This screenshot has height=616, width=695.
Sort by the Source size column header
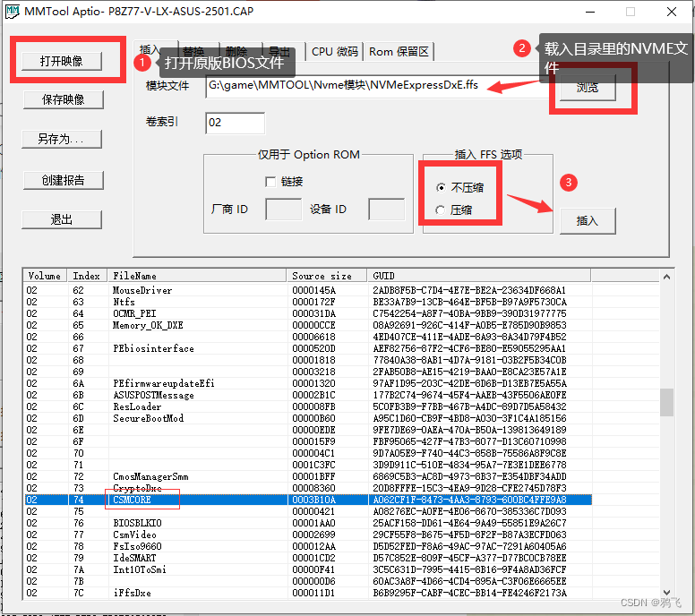(327, 276)
